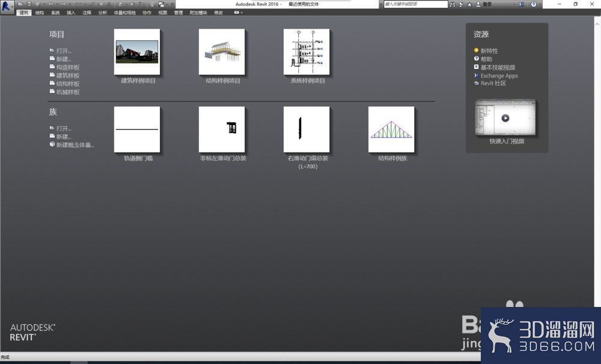This screenshot has height=364, width=601.
Task: Select the Text 'A' tool icon
Action: point(109,4)
